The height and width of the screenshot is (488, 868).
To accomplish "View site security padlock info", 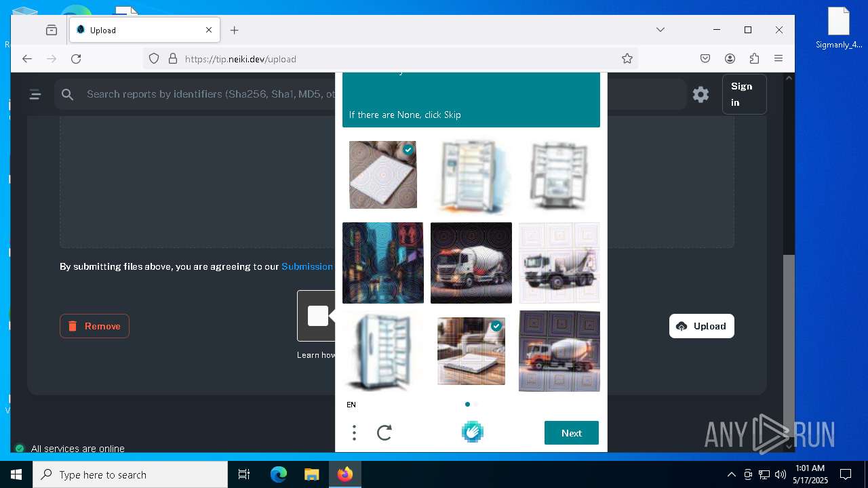I will pyautogui.click(x=172, y=59).
